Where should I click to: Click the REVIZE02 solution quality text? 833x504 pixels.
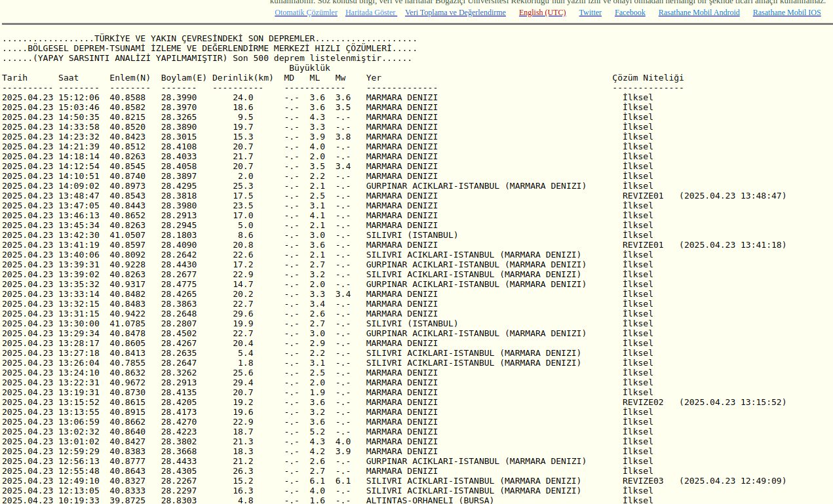(x=642, y=402)
